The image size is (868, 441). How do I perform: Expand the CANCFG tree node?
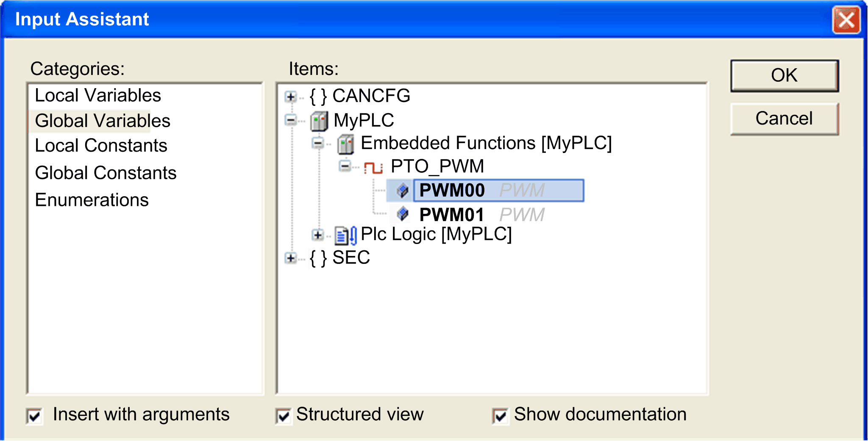point(291,97)
